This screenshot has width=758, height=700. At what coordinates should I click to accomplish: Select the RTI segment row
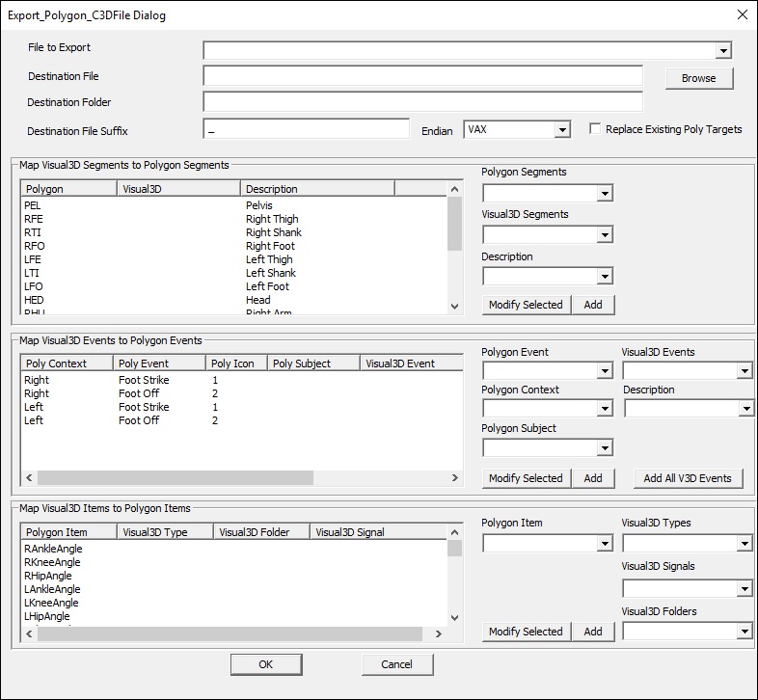(x=234, y=232)
